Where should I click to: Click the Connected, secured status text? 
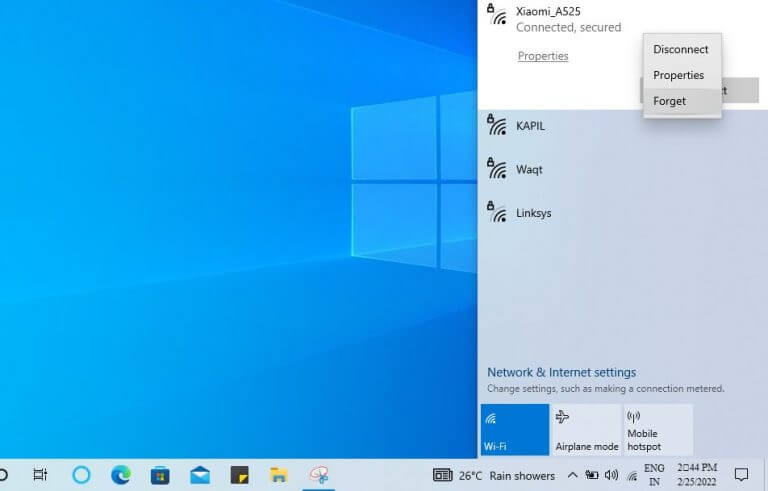coord(568,27)
